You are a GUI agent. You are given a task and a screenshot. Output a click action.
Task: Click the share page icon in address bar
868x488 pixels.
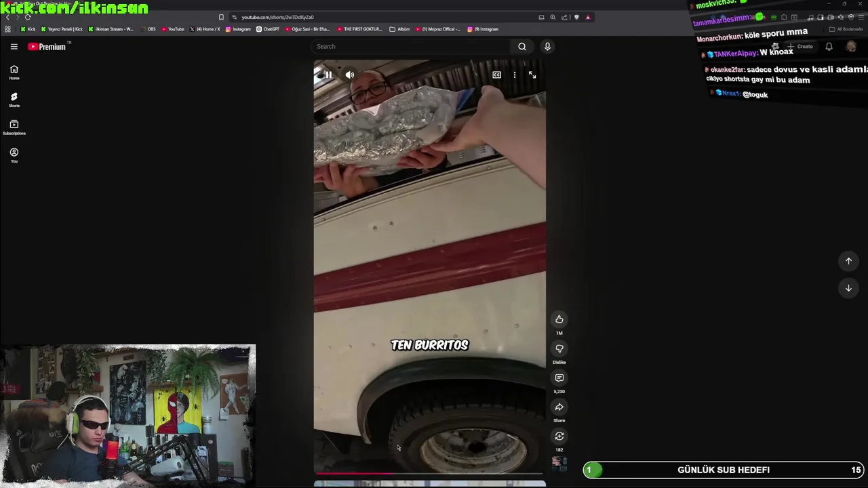coord(564,17)
